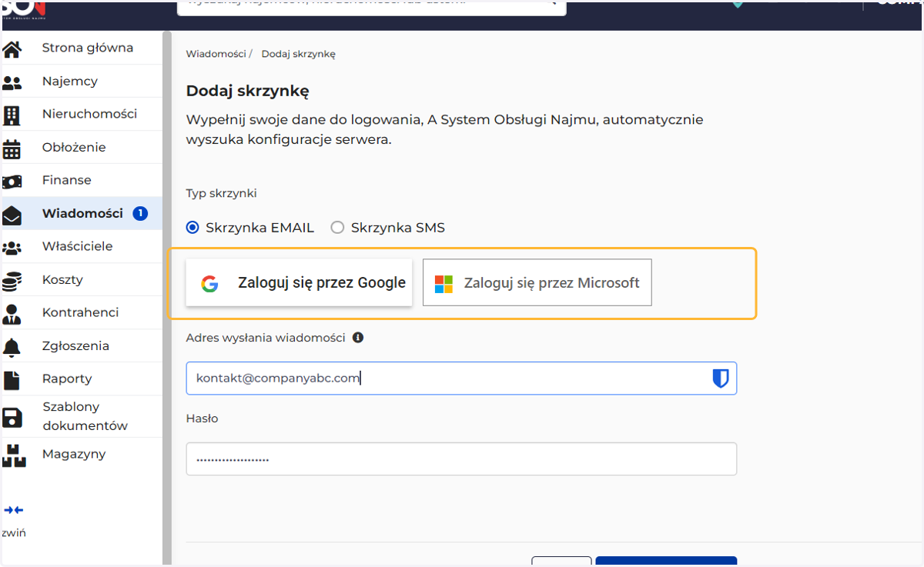Click the email address input field
The image size is (924, 567).
[461, 378]
